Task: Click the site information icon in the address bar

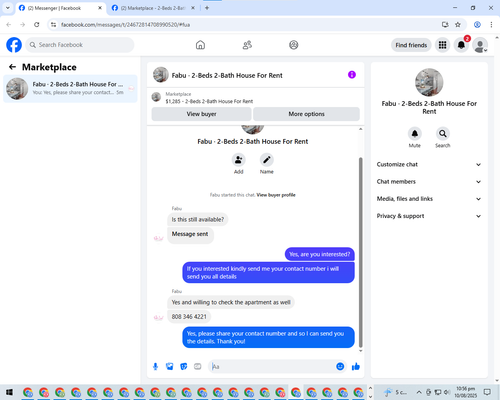Action: pyautogui.click(x=53, y=25)
